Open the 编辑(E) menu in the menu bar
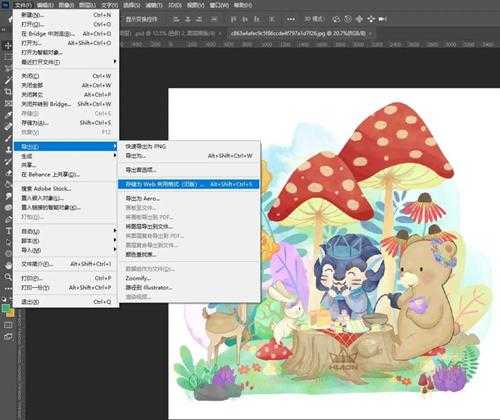 click(x=45, y=5)
